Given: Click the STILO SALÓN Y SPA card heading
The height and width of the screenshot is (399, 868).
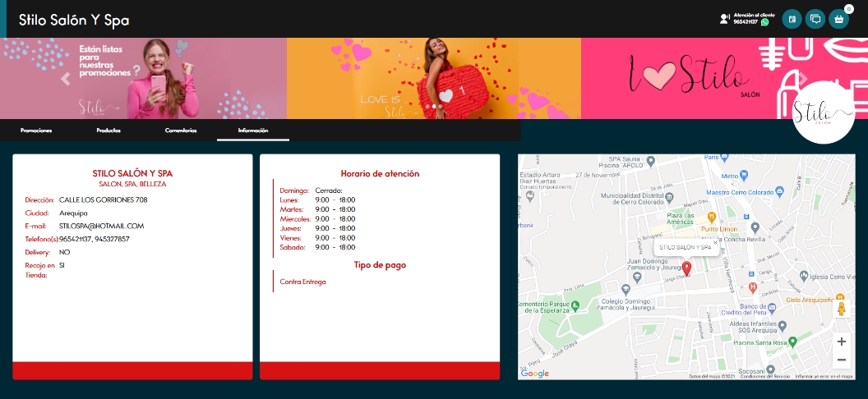Looking at the screenshot, I should click(132, 173).
